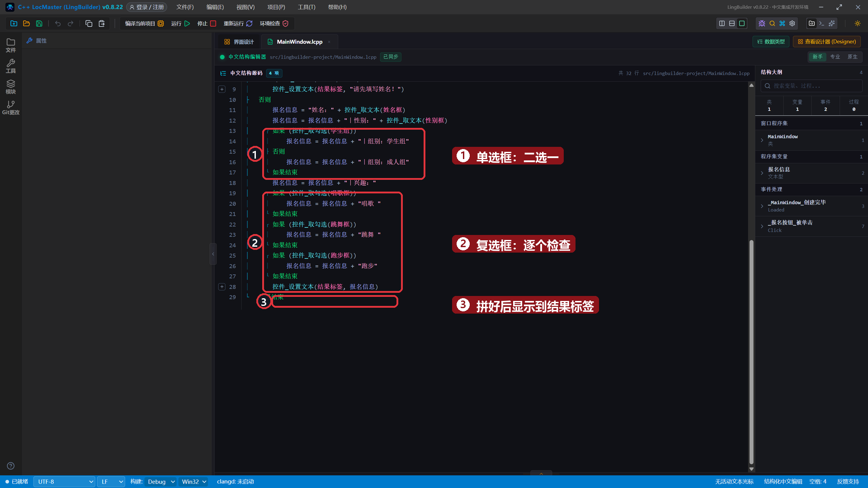The width and height of the screenshot is (868, 488).
Task: Open the Modules (模块) sidebar panel
Action: coord(11,87)
